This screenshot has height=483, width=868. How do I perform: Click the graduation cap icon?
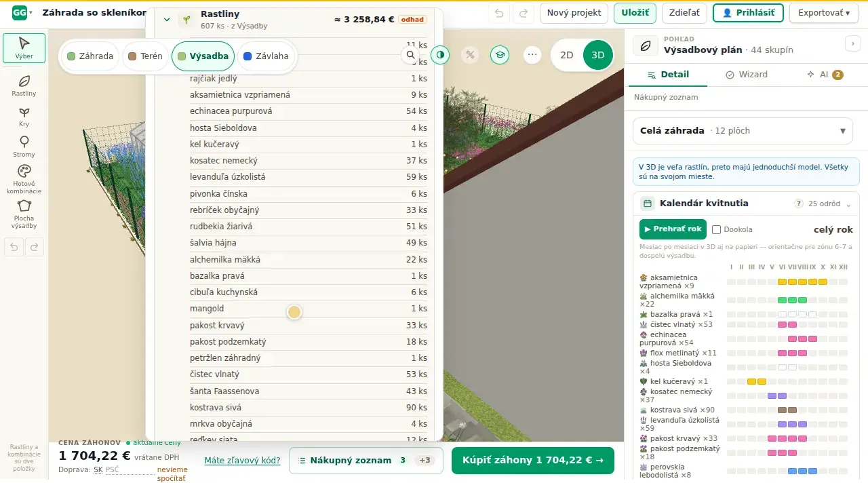click(500, 56)
